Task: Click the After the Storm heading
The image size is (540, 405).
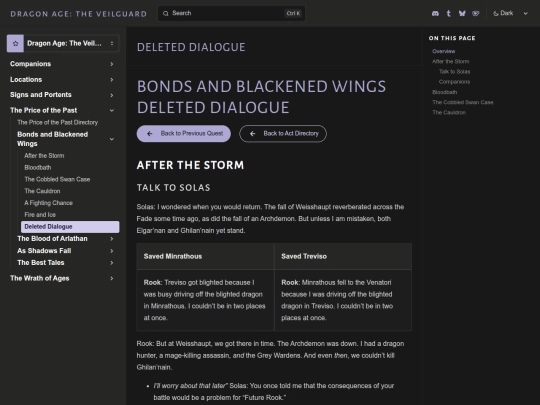Action: [x=190, y=165]
